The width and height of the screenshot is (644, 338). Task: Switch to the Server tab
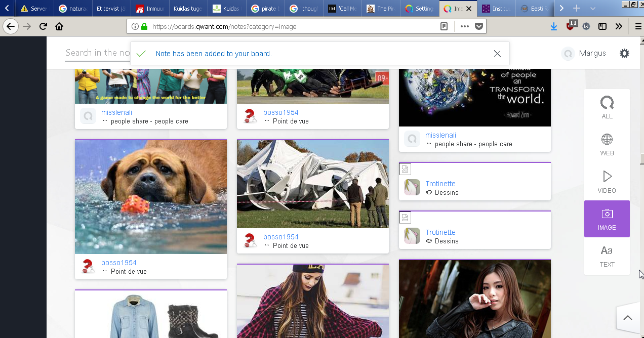tap(34, 9)
